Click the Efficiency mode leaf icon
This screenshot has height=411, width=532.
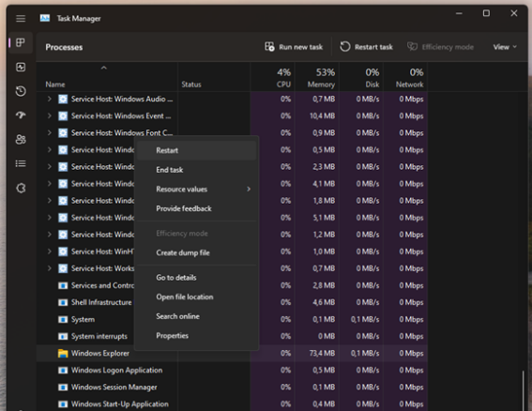coord(412,47)
